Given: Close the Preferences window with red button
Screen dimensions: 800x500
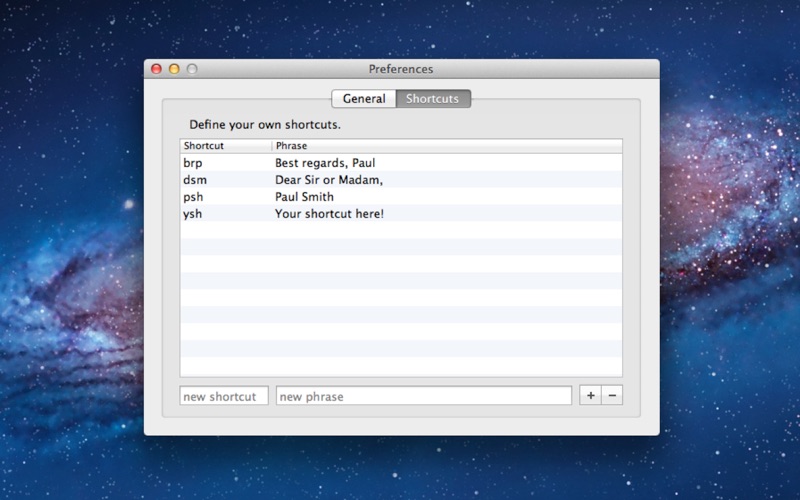Looking at the screenshot, I should [x=156, y=69].
